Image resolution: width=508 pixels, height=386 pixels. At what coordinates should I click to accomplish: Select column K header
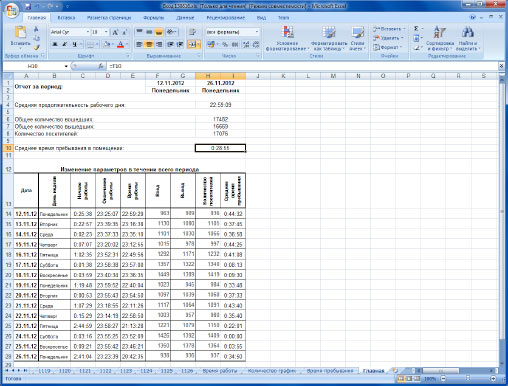coord(283,76)
